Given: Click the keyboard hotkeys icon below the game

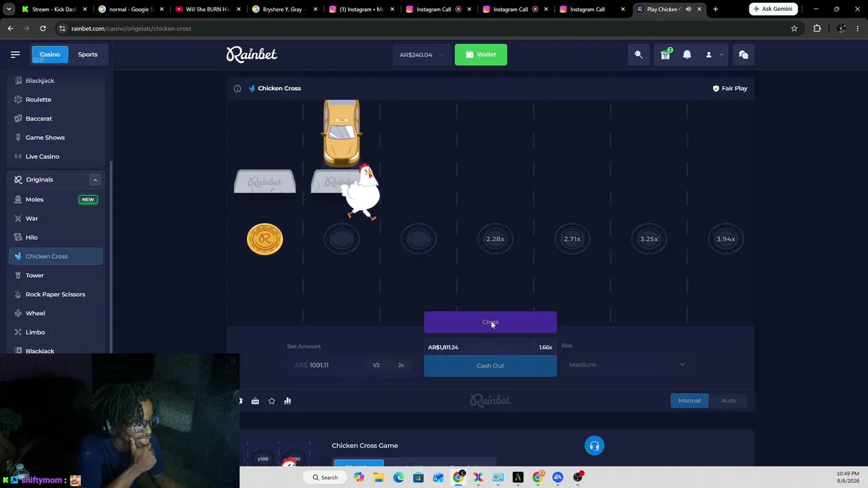Looking at the screenshot, I should click(x=255, y=401).
